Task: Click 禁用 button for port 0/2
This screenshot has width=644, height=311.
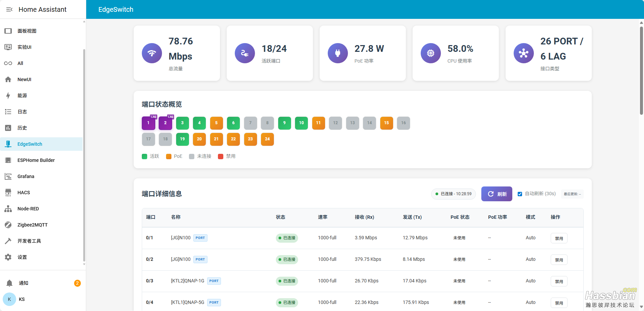Action: [x=559, y=260]
